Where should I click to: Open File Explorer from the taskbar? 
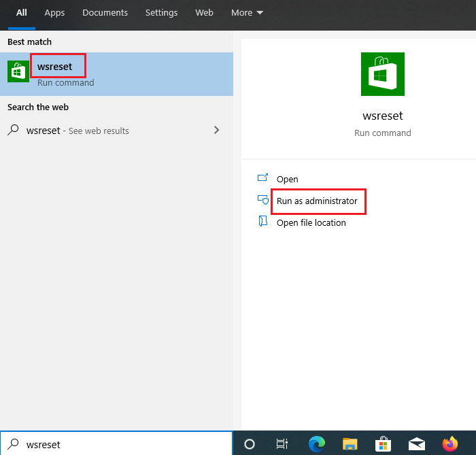click(x=350, y=444)
